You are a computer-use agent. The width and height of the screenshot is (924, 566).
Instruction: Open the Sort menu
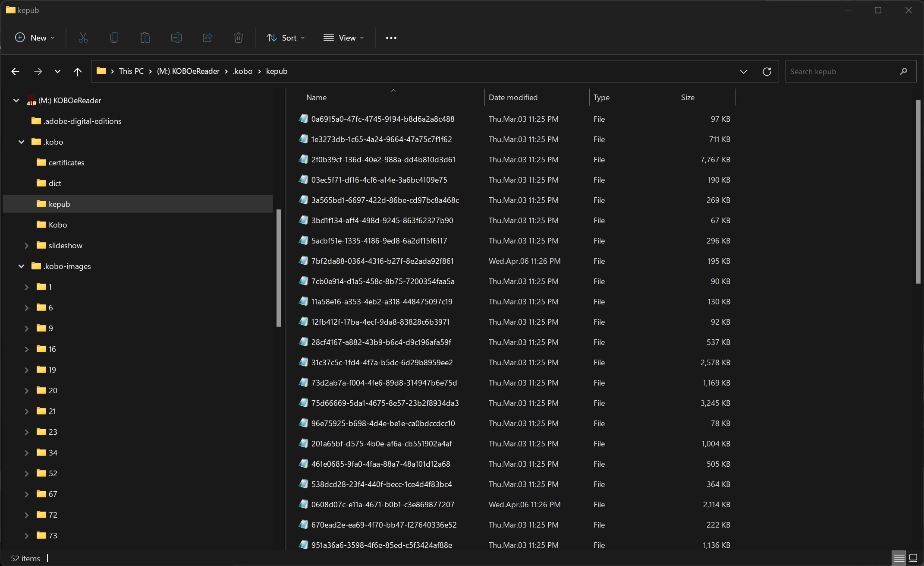[286, 38]
